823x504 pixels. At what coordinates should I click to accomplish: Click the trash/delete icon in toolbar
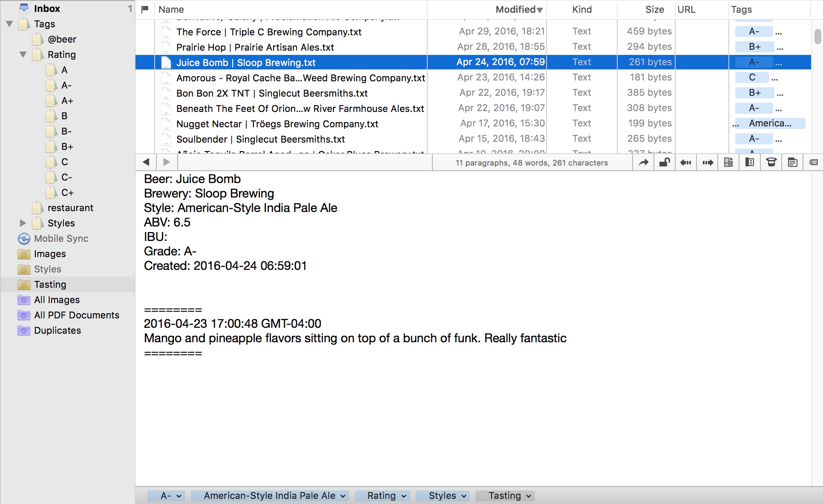point(771,163)
